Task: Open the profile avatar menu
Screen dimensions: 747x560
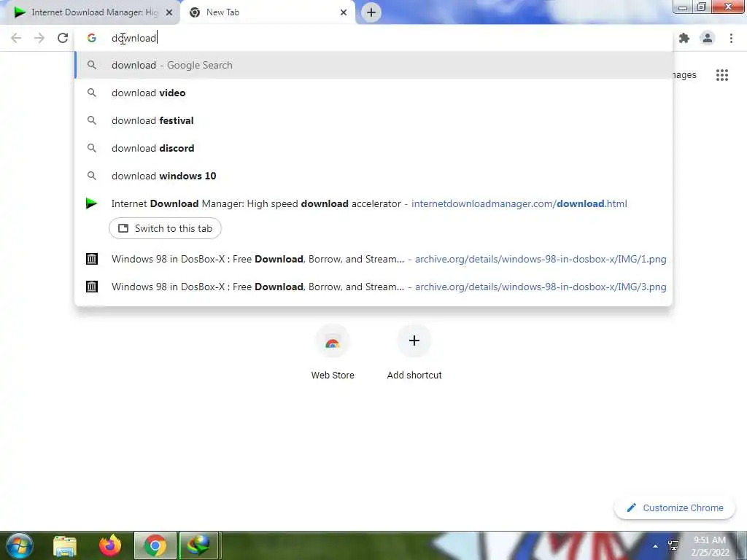Action: click(x=708, y=38)
